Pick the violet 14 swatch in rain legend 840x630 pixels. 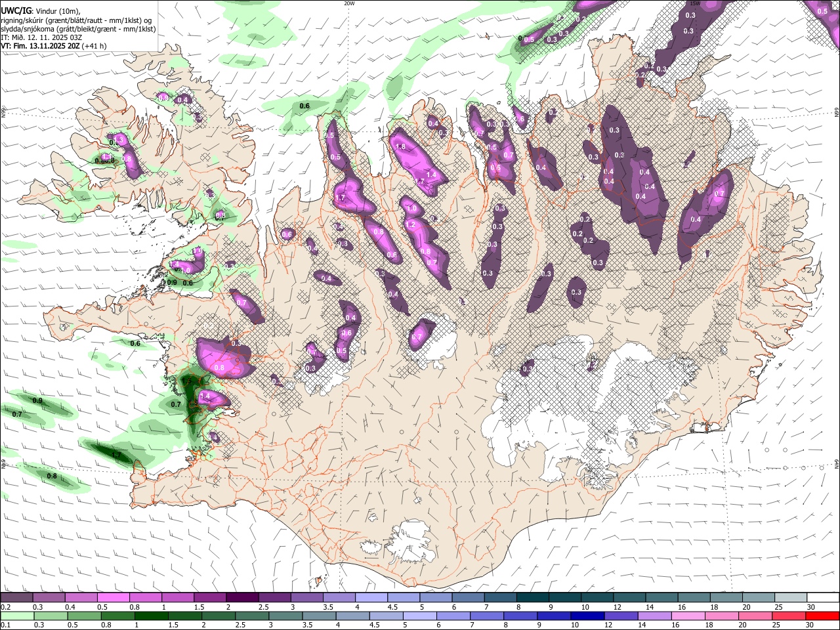pos(655,616)
